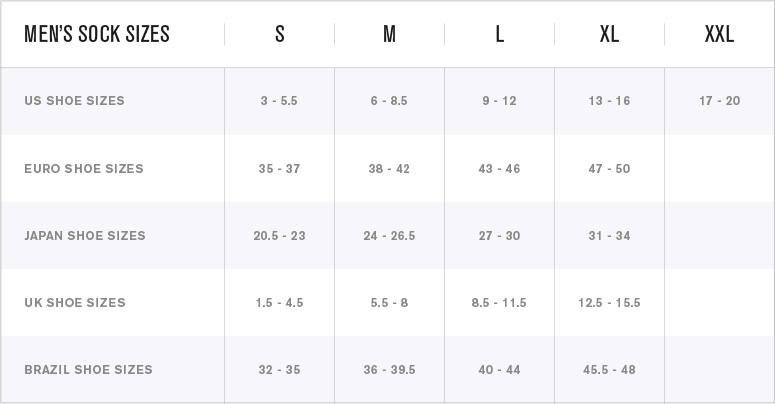This screenshot has height=404, width=775.
Task: Click the 12.5 - 15.5 UK size cell
Action: [x=609, y=303]
